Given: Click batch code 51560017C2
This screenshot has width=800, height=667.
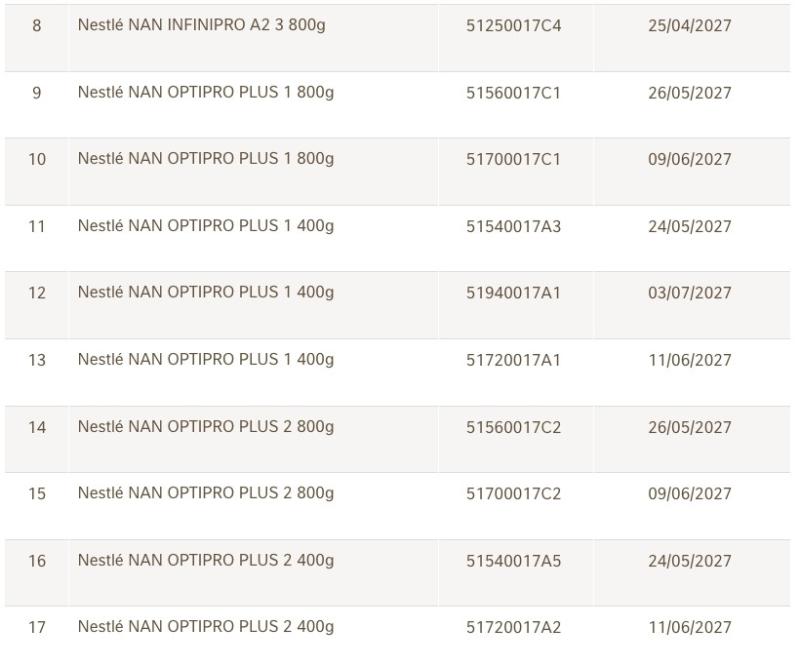Looking at the screenshot, I should pos(513,427).
